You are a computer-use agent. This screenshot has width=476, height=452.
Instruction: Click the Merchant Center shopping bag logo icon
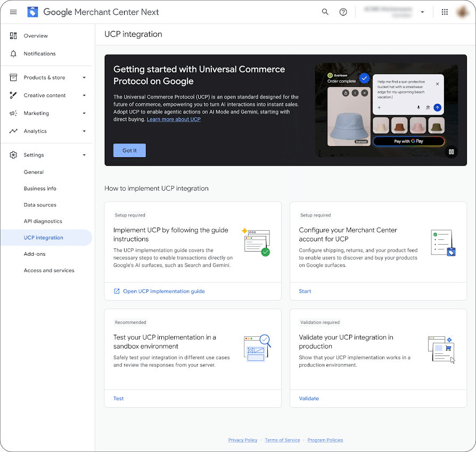[32, 12]
